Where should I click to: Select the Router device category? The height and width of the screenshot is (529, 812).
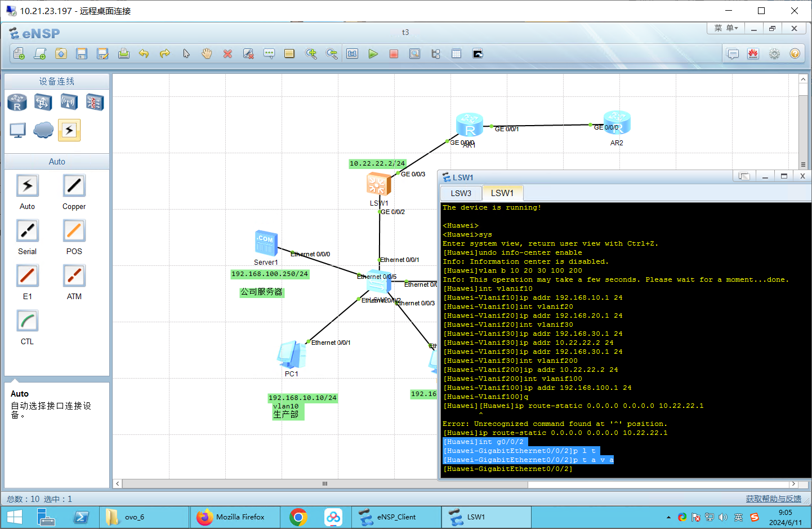point(17,103)
